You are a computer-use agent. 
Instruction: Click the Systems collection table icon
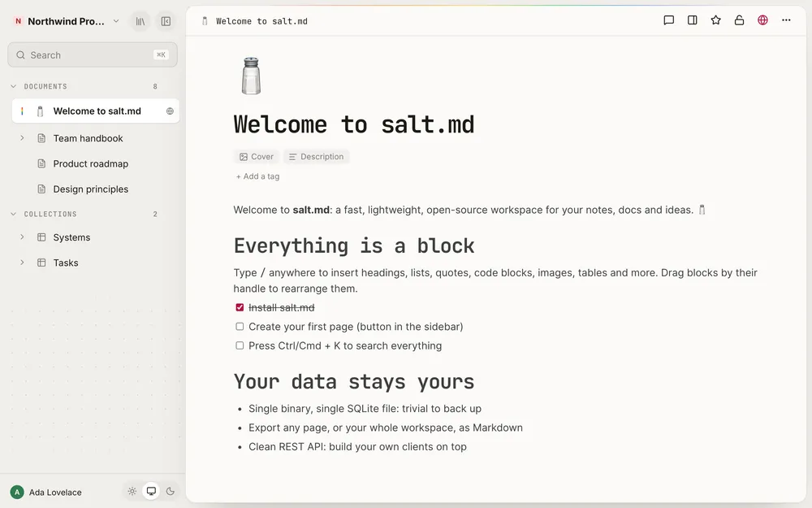pos(41,237)
